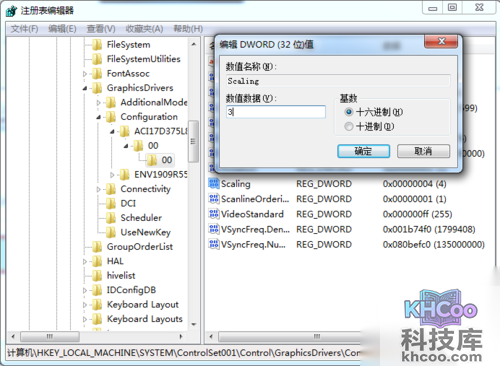The width and height of the screenshot is (500, 366).
Task: Maximize the Registry Editor window
Action: pos(452,8)
